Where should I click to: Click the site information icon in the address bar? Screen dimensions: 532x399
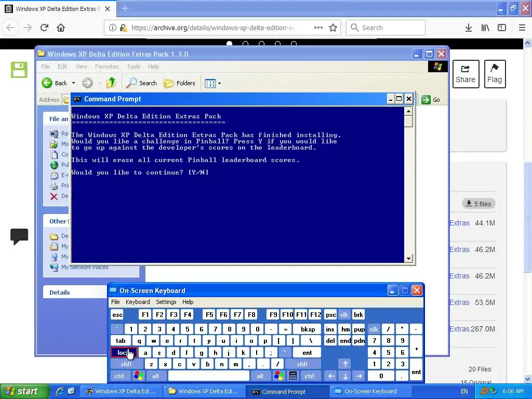pos(113,28)
